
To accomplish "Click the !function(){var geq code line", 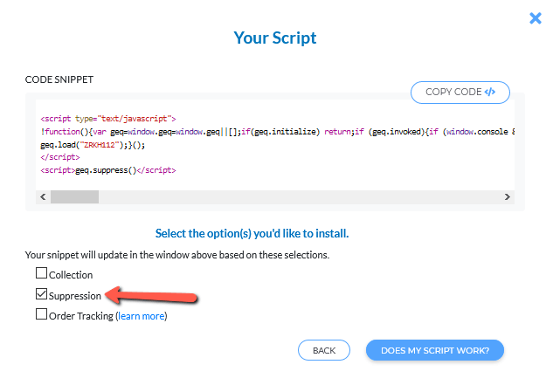I will pos(277,132).
